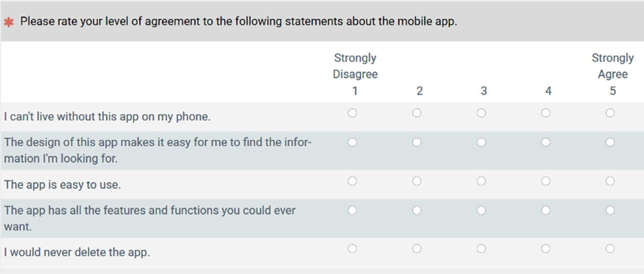Click the red required-question asterisk
Image resolution: width=644 pixels, height=274 pixels.
coord(8,22)
